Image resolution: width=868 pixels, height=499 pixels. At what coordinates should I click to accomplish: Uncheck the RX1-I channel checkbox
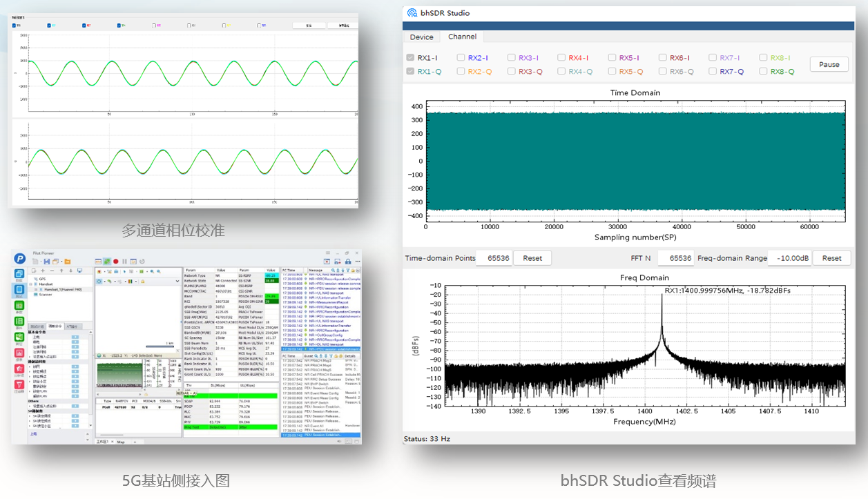click(410, 58)
